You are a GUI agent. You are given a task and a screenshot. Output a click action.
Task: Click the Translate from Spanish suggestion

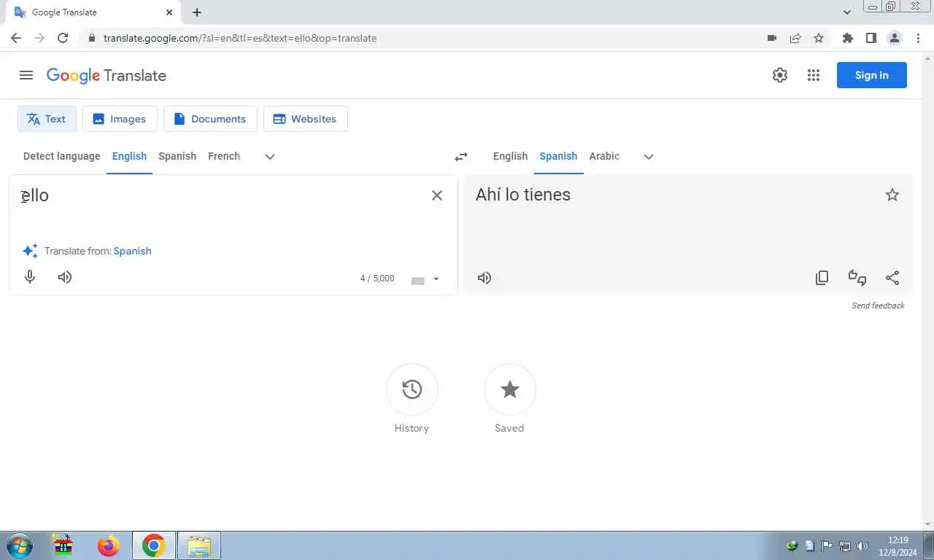click(132, 251)
